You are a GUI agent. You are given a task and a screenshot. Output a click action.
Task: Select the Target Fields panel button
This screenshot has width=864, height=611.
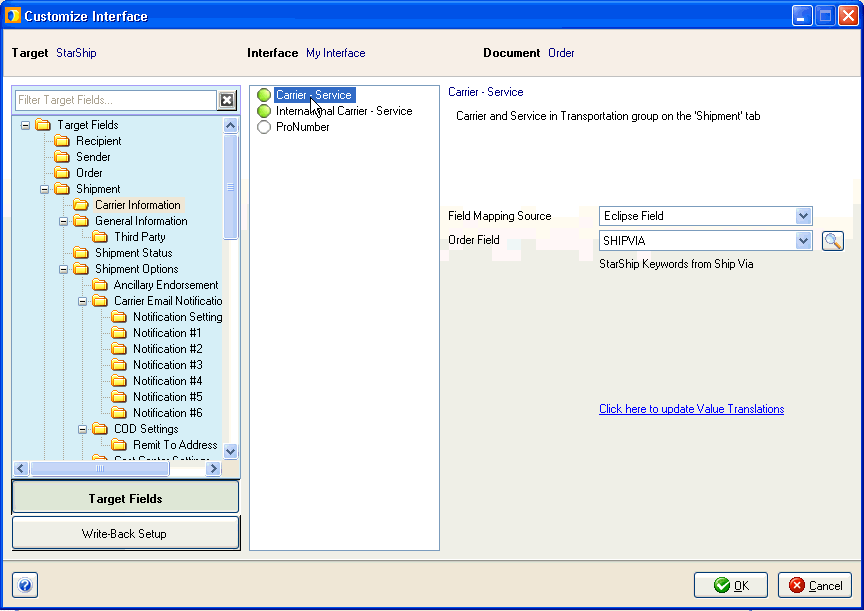point(126,498)
